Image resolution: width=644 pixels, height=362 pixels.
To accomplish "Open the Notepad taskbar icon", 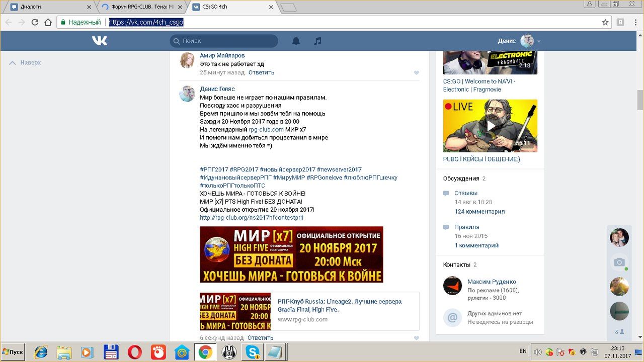I will tap(274, 352).
